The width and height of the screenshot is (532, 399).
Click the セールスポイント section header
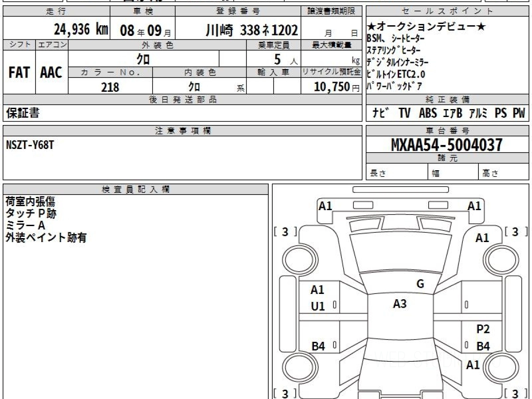coord(447,12)
